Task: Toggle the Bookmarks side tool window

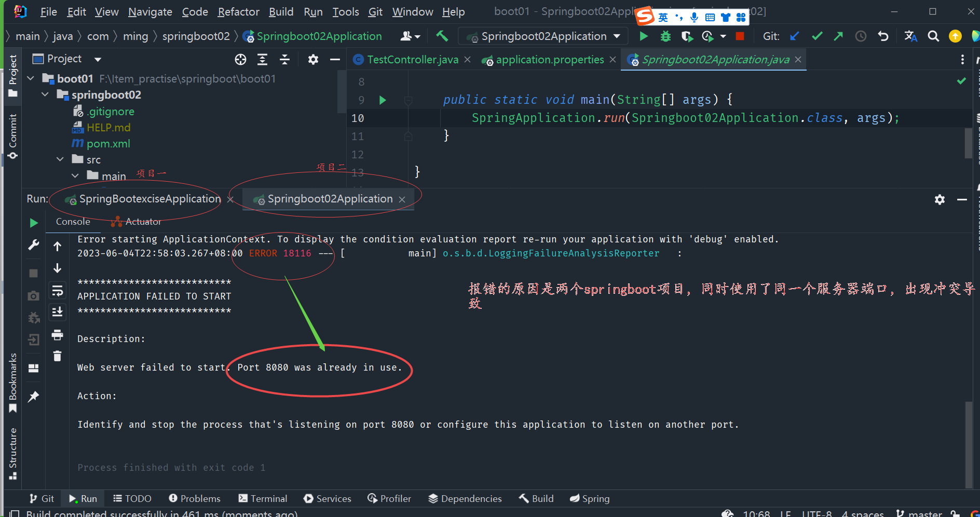Action: click(12, 383)
